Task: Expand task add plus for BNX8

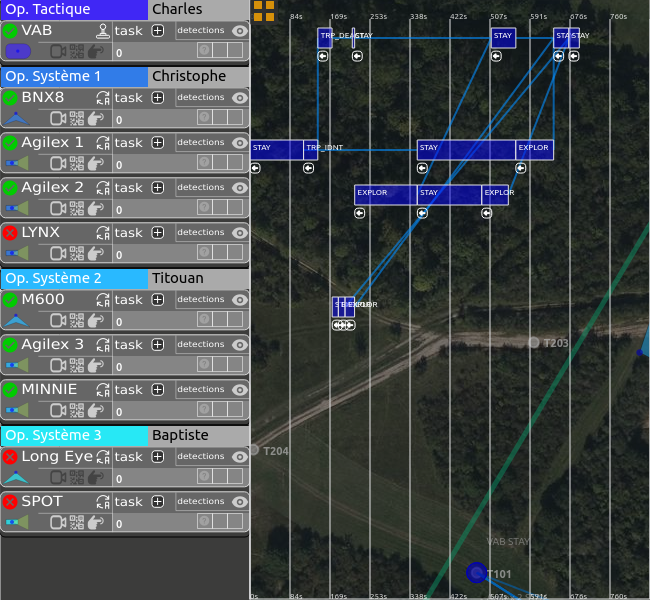Action: pos(158,98)
